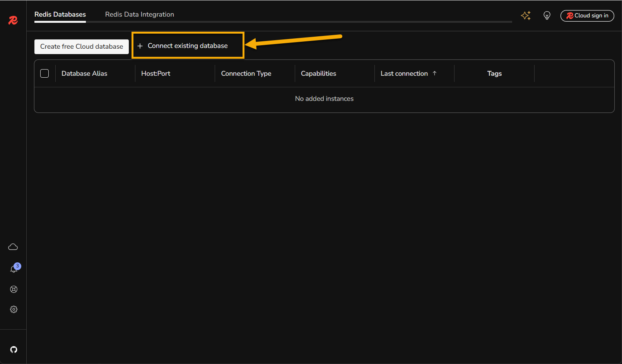Click the Redis logo in the sidebar
The height and width of the screenshot is (364, 622).
13,20
